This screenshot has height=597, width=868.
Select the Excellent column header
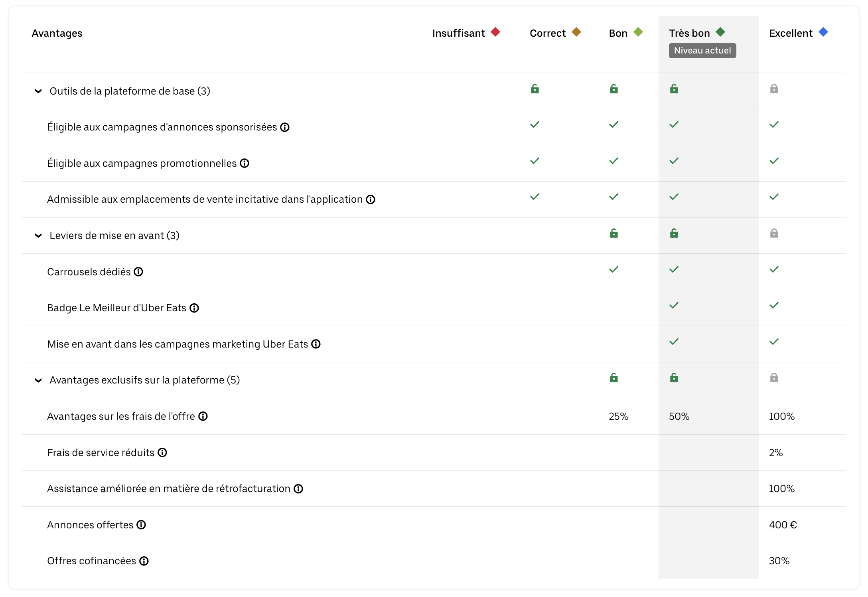point(791,33)
